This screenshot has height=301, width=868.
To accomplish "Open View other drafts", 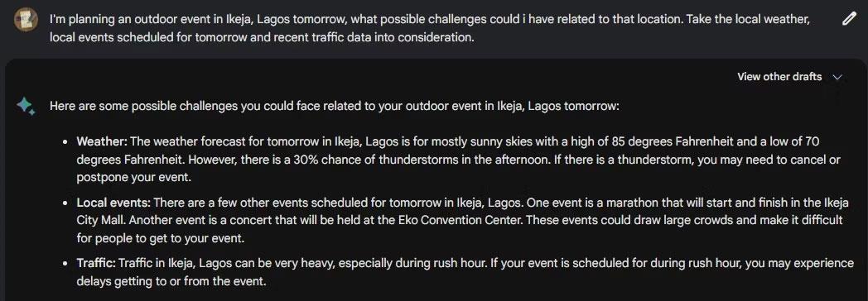I will coord(779,77).
